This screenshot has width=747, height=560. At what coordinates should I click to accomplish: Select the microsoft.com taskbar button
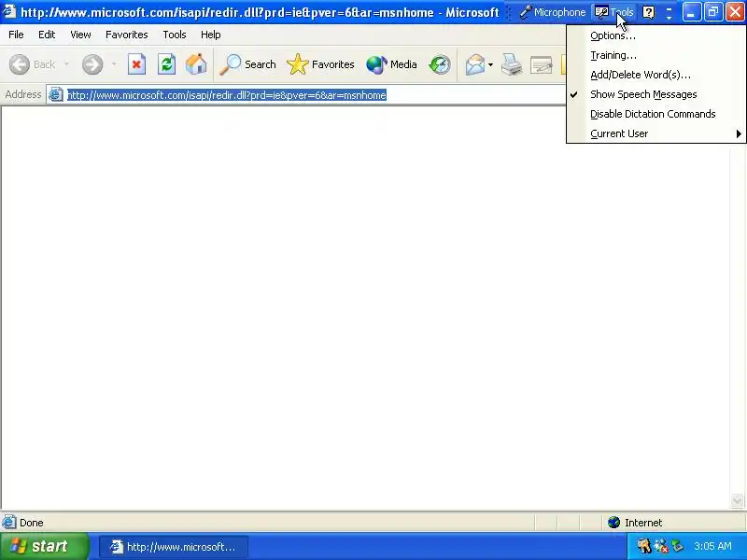(174, 547)
